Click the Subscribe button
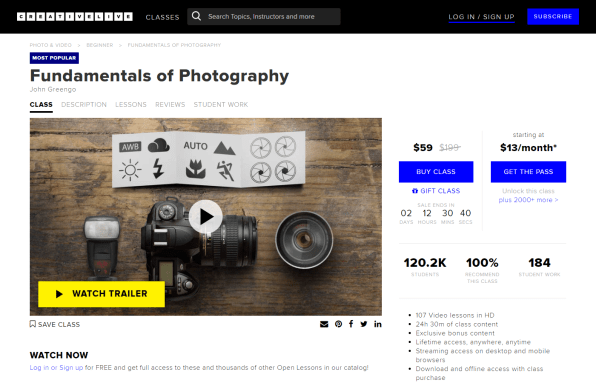The height and width of the screenshot is (383, 596). tap(553, 16)
